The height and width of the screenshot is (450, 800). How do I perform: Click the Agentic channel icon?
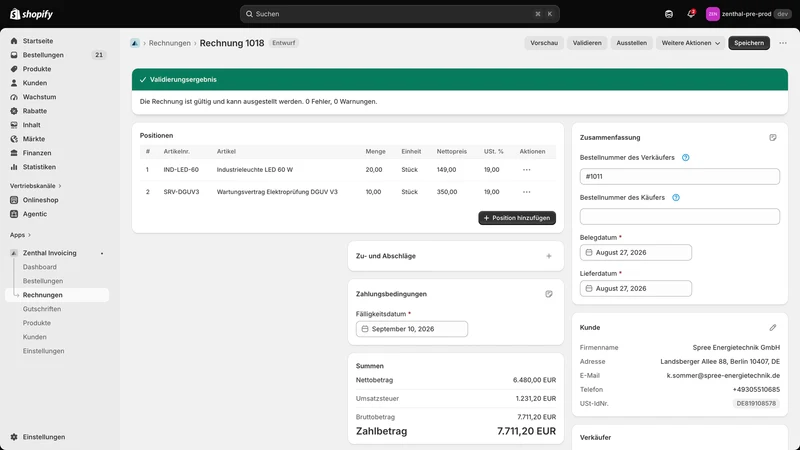point(14,214)
